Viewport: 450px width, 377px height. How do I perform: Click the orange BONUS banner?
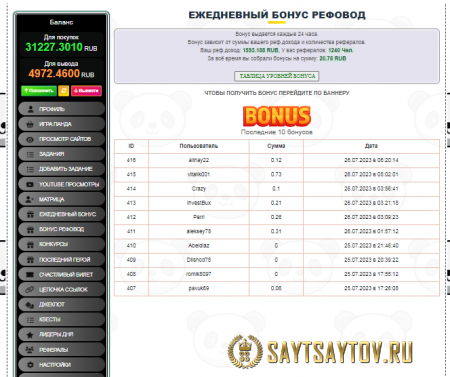click(277, 116)
